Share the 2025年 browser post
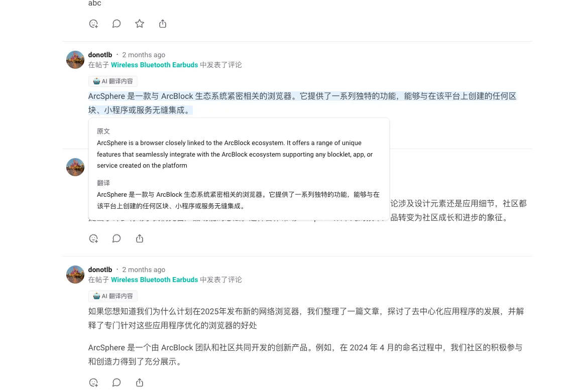 click(139, 382)
